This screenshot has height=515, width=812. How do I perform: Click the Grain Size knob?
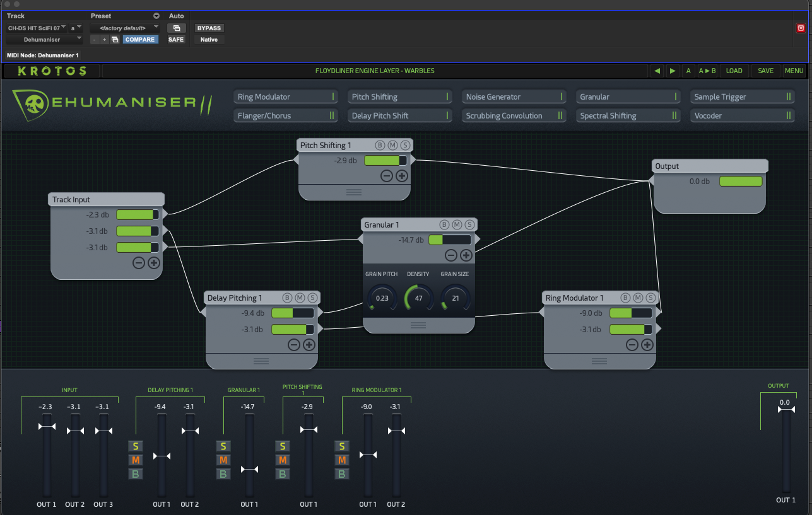click(x=455, y=298)
